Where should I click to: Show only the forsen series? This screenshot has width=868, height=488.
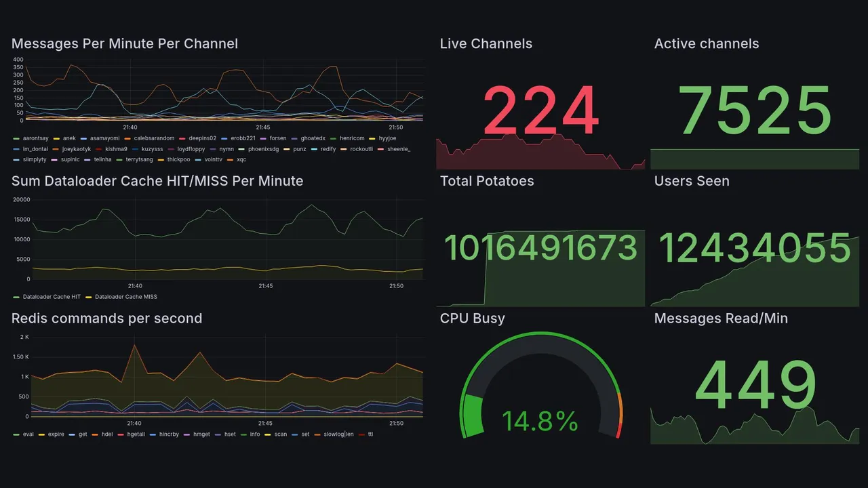[x=277, y=138]
